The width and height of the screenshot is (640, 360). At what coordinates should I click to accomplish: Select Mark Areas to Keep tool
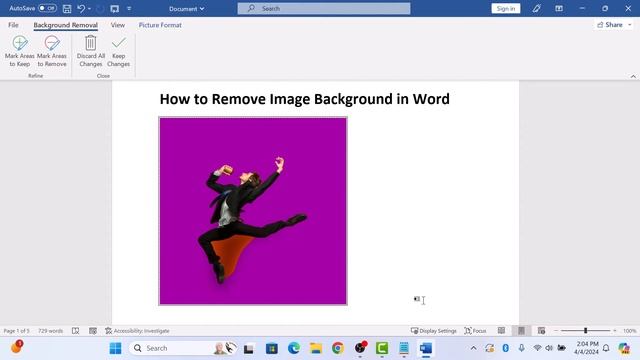coord(20,51)
